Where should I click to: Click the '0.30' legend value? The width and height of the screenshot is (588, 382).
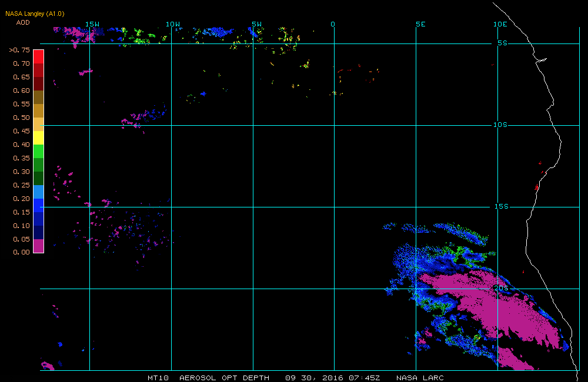pos(21,172)
